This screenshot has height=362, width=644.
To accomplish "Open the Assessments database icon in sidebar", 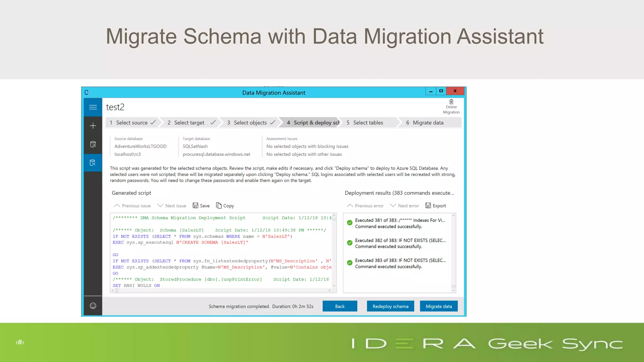I will (x=93, y=144).
